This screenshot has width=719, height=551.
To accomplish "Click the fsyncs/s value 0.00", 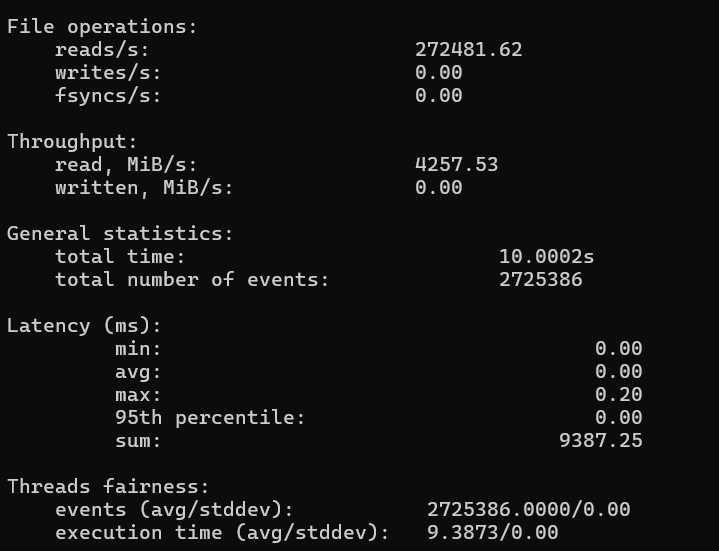I will pyautogui.click(x=438, y=96).
